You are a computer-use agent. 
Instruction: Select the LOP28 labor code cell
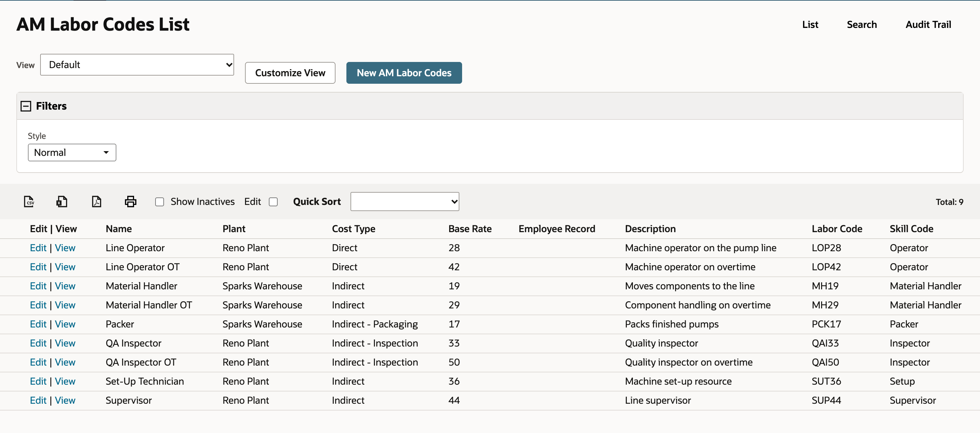coord(826,248)
